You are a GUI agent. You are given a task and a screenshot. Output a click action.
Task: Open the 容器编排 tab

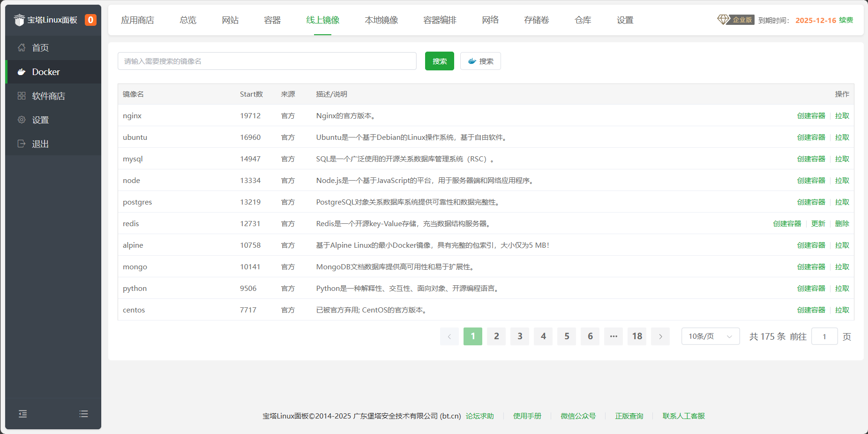[x=439, y=20]
